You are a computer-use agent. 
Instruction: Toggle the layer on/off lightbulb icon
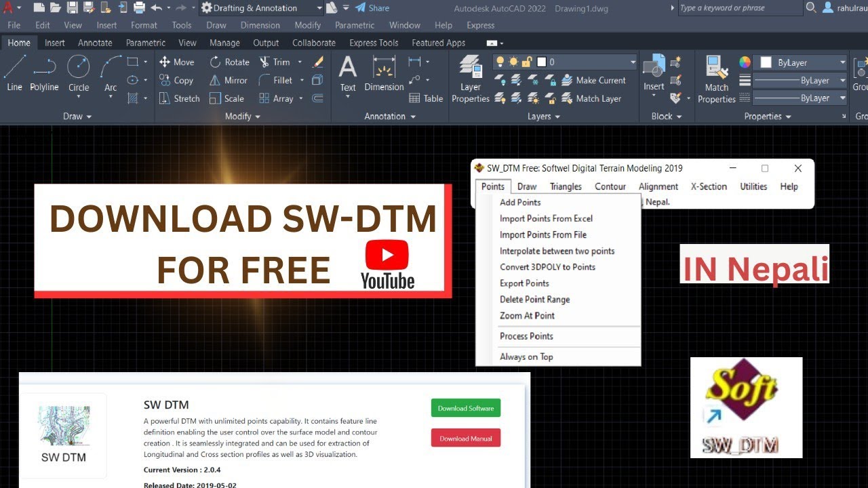tap(500, 62)
